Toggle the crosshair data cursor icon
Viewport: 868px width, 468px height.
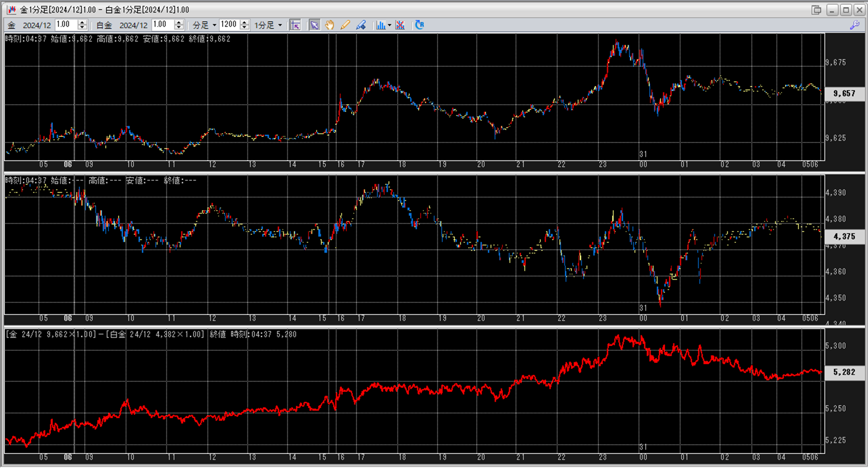tap(295, 25)
